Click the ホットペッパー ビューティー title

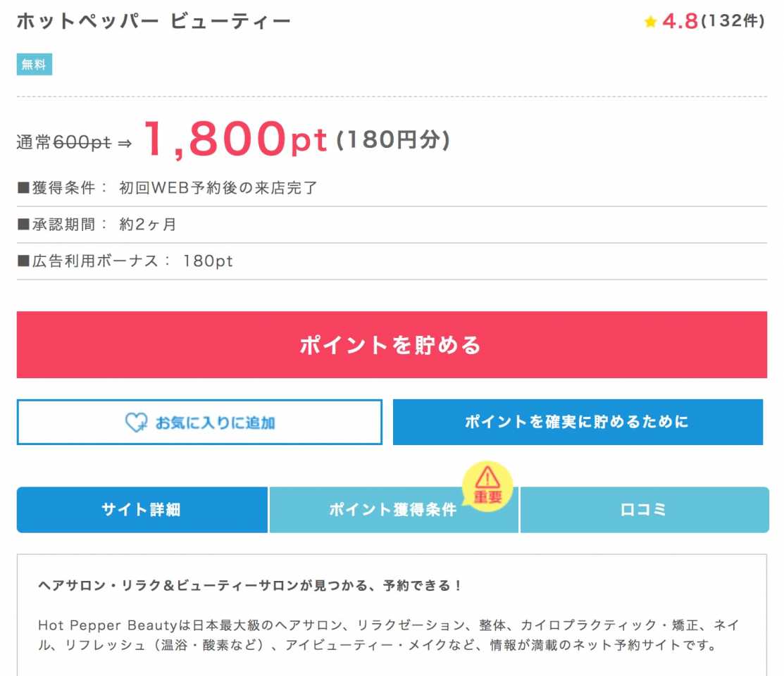[154, 22]
